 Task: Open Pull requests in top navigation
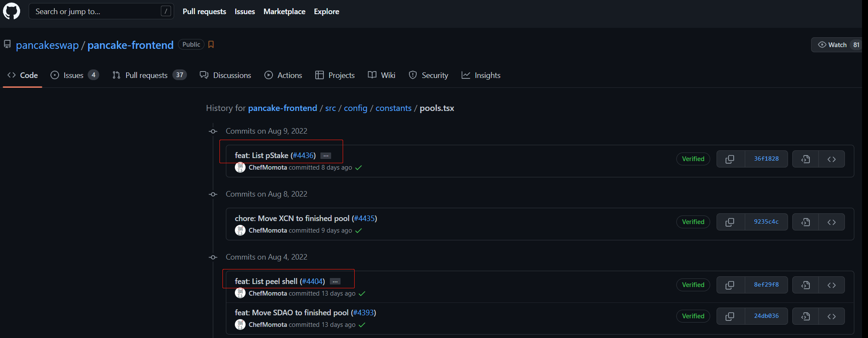click(204, 12)
